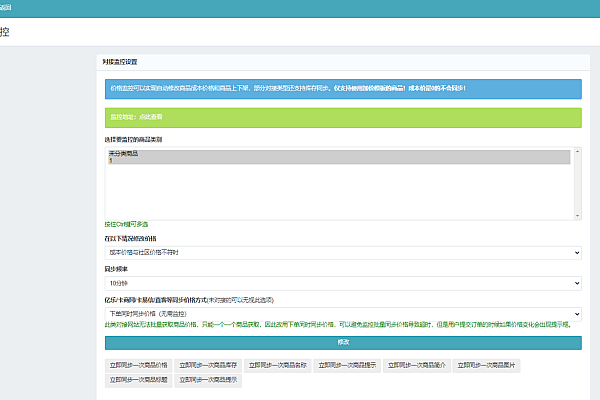Click 立即同步一次商品价格 button
The image size is (600, 400).
pos(139,365)
